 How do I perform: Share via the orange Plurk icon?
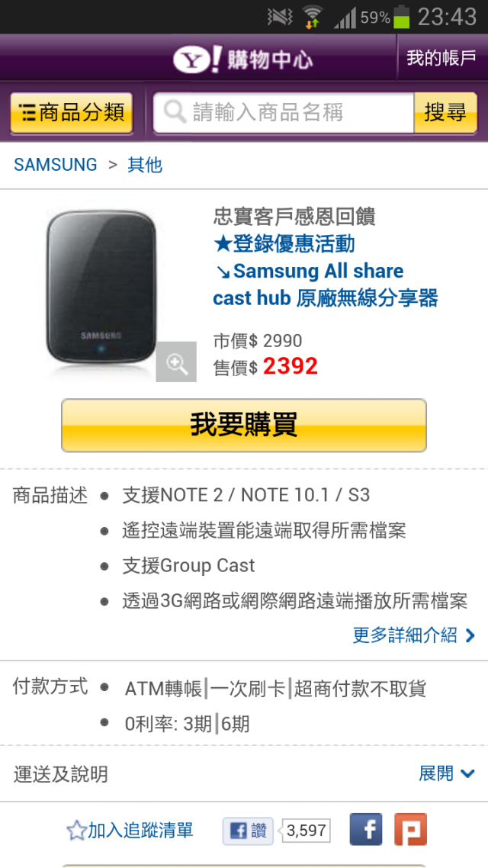pyautogui.click(x=410, y=829)
